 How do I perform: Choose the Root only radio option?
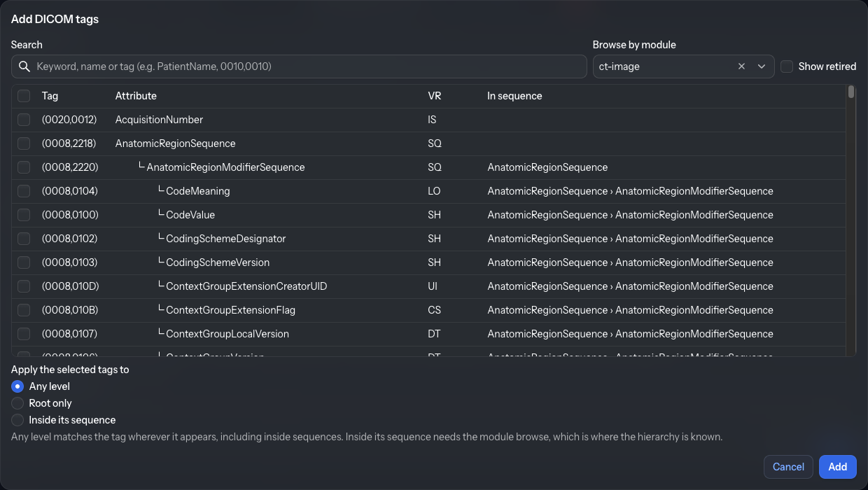coord(17,403)
